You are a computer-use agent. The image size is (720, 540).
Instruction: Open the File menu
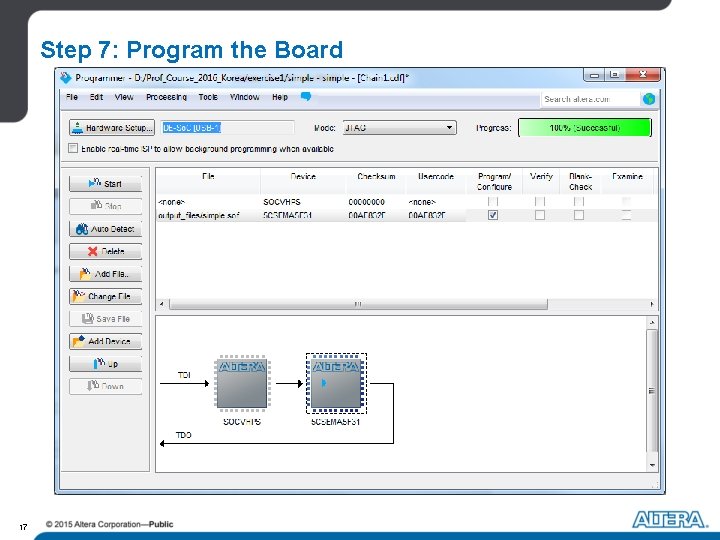pyautogui.click(x=72, y=97)
